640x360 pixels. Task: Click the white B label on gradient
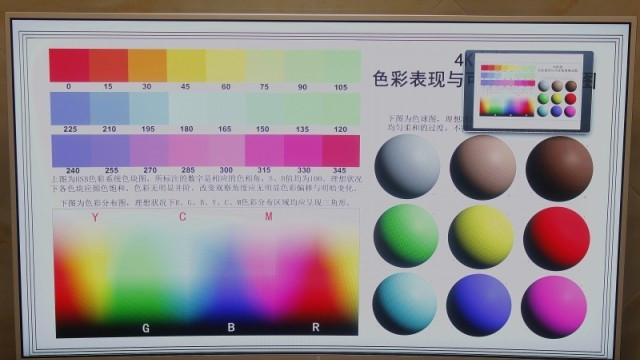(231, 327)
